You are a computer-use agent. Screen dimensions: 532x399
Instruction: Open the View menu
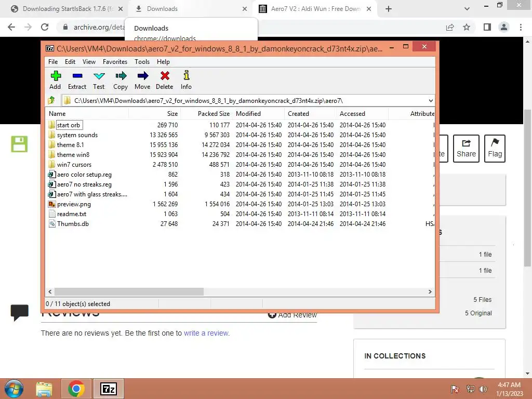(x=89, y=62)
